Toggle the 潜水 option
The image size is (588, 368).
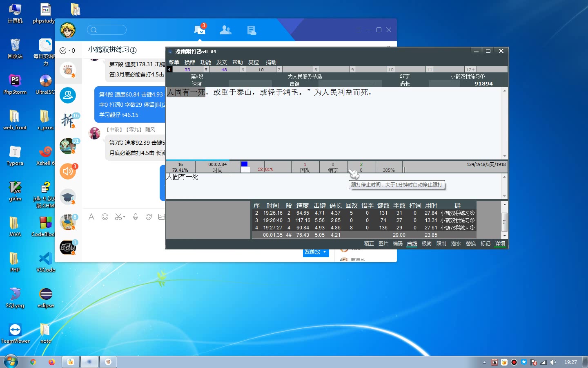[456, 244]
